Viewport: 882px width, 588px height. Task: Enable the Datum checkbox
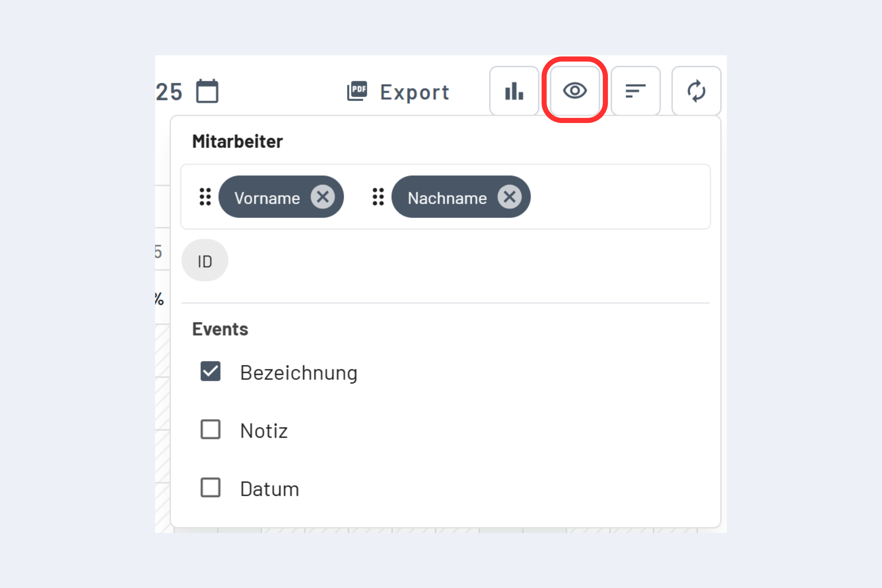(x=210, y=488)
